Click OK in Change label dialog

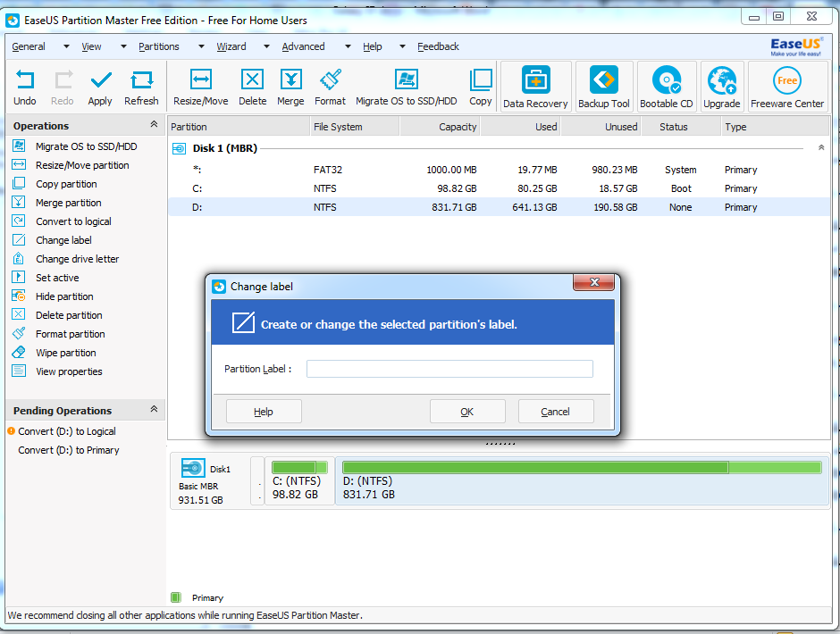tap(467, 412)
